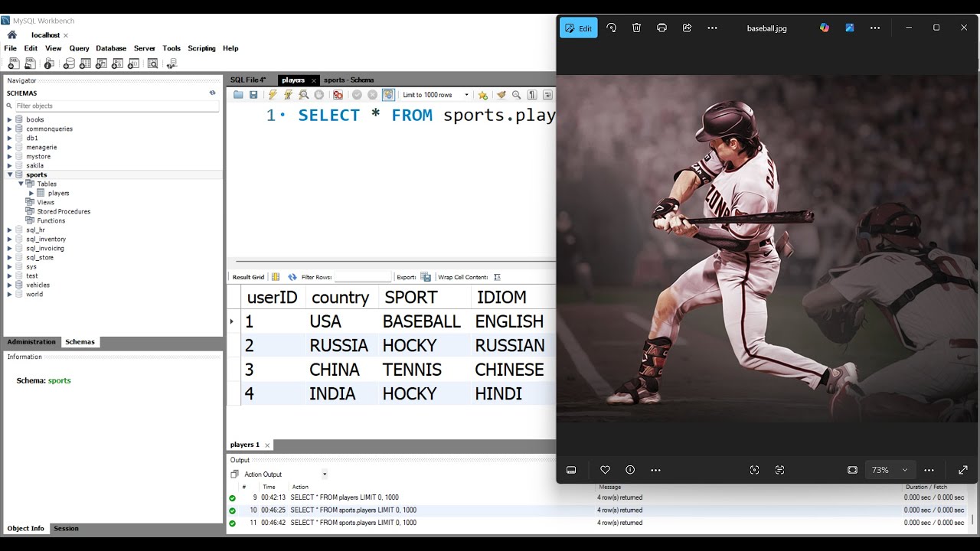Expand the world schema

pos(10,294)
